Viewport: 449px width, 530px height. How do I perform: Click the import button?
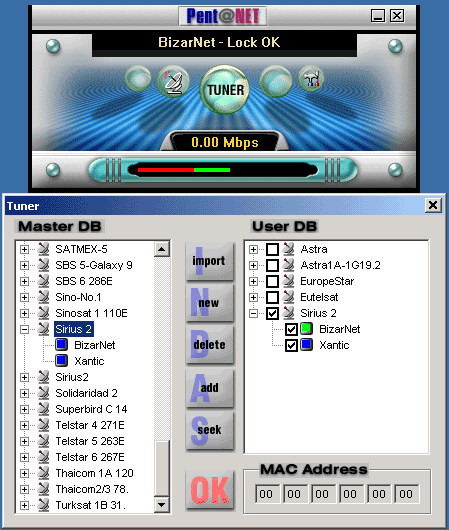210,261
